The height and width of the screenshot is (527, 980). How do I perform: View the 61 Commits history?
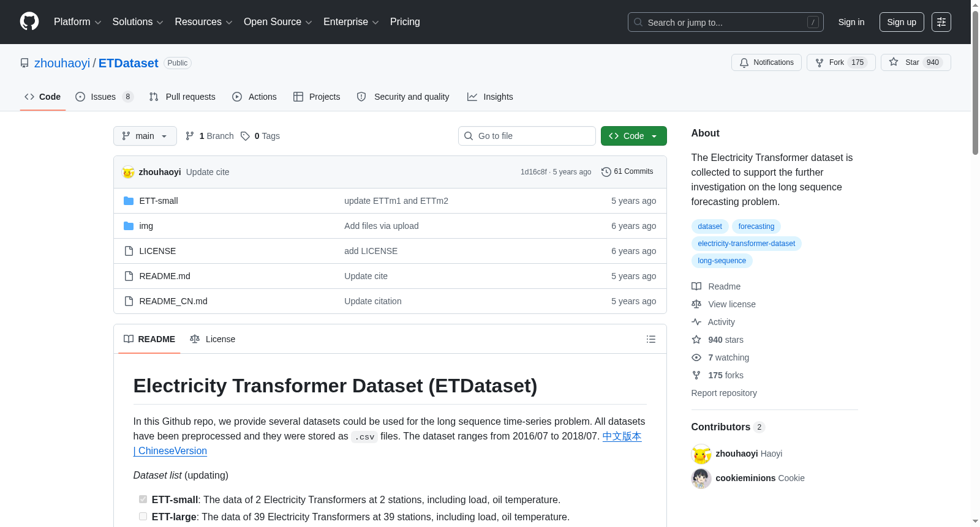[627, 172]
